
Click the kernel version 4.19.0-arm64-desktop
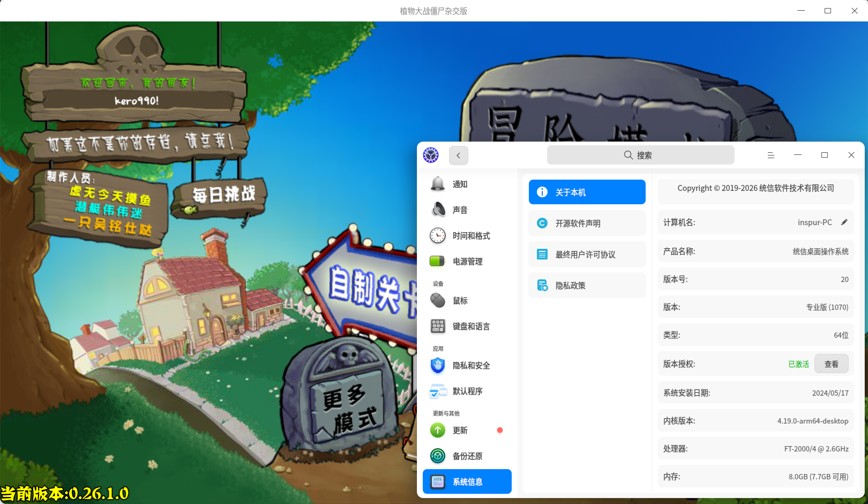813,421
